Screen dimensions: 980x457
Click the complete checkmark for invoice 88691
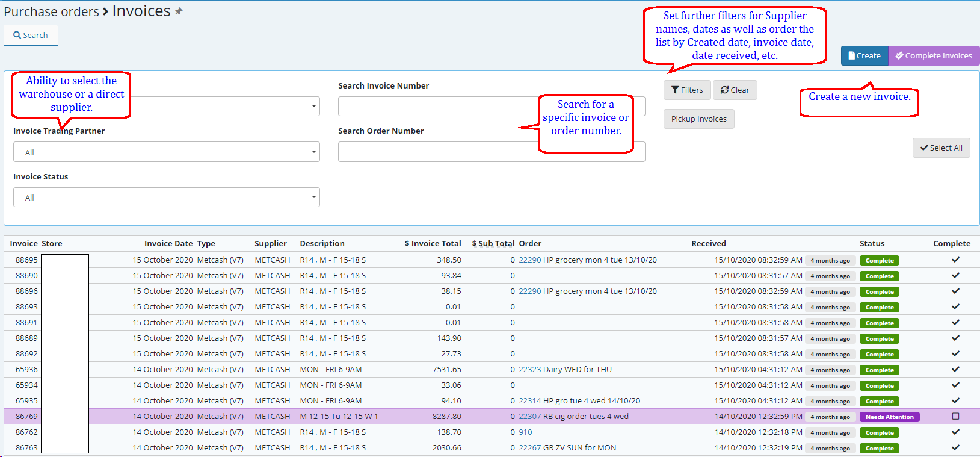tap(955, 322)
